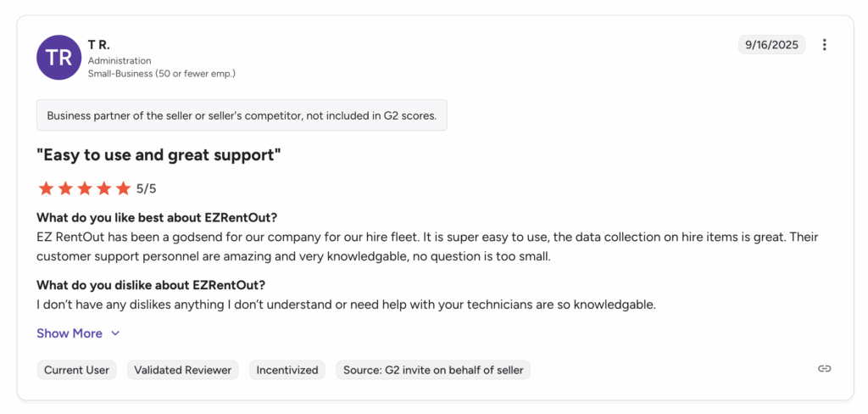Click the fifth rating star
The image size is (868, 414).
(124, 188)
